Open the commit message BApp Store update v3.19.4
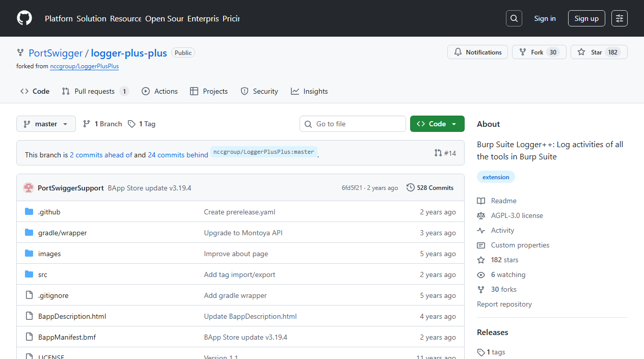The image size is (644, 359). coord(149,188)
